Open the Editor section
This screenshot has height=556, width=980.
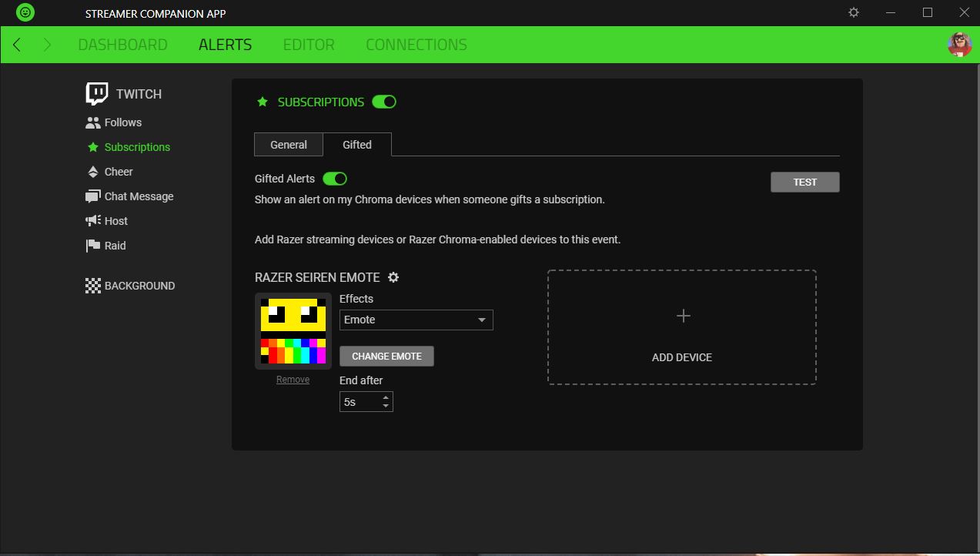(309, 45)
